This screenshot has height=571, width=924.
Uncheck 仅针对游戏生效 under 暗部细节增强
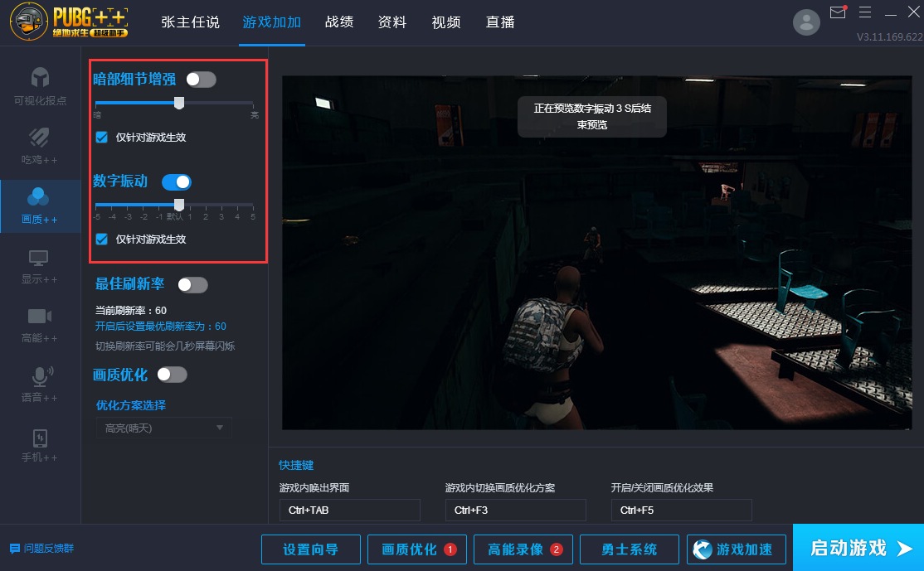102,138
